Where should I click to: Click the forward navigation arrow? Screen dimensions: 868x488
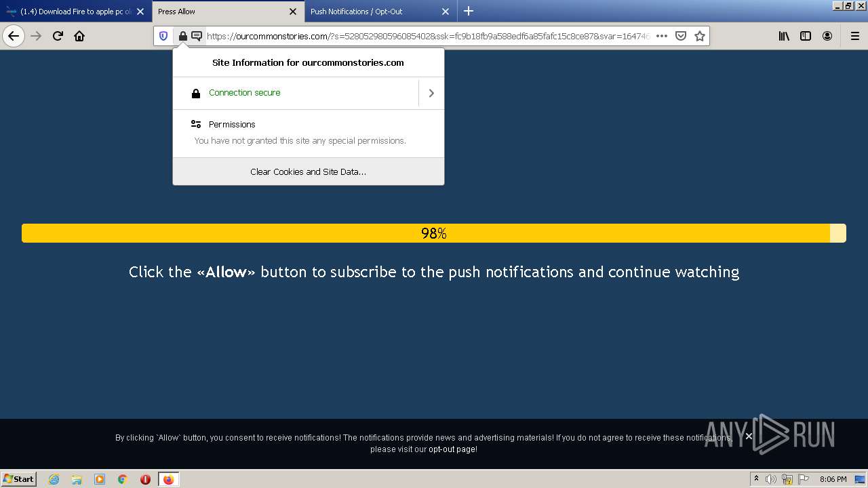36,36
